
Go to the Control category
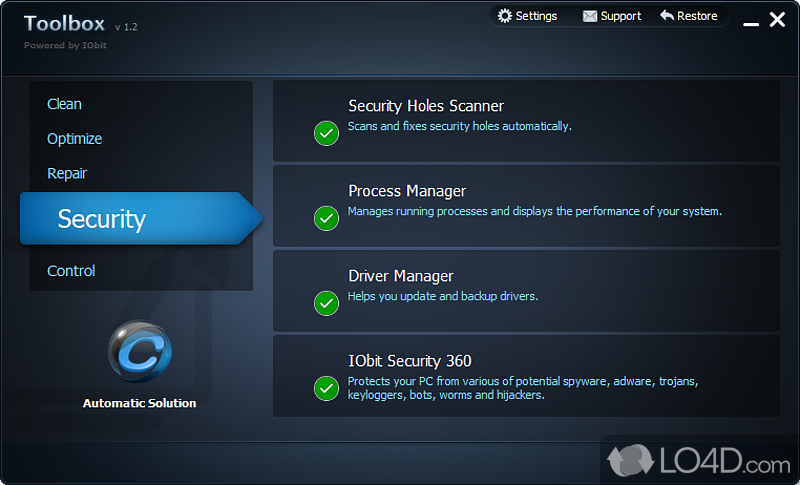71,271
